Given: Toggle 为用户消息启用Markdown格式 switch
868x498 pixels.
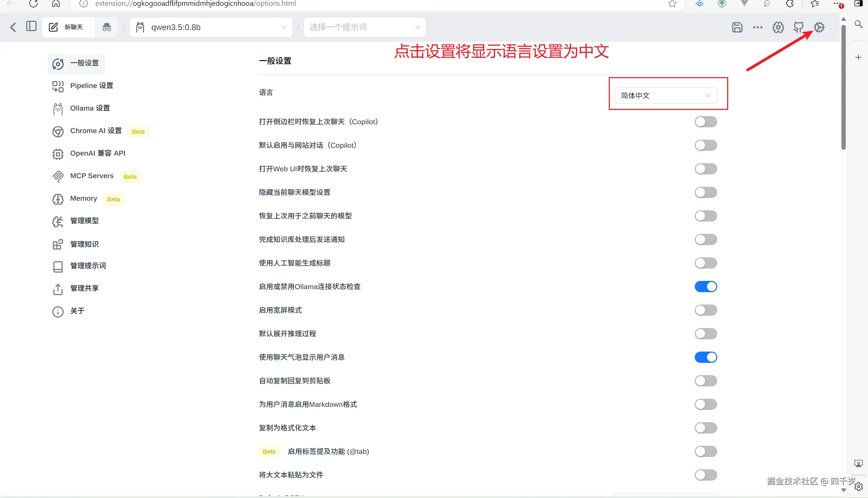Looking at the screenshot, I should pyautogui.click(x=706, y=404).
